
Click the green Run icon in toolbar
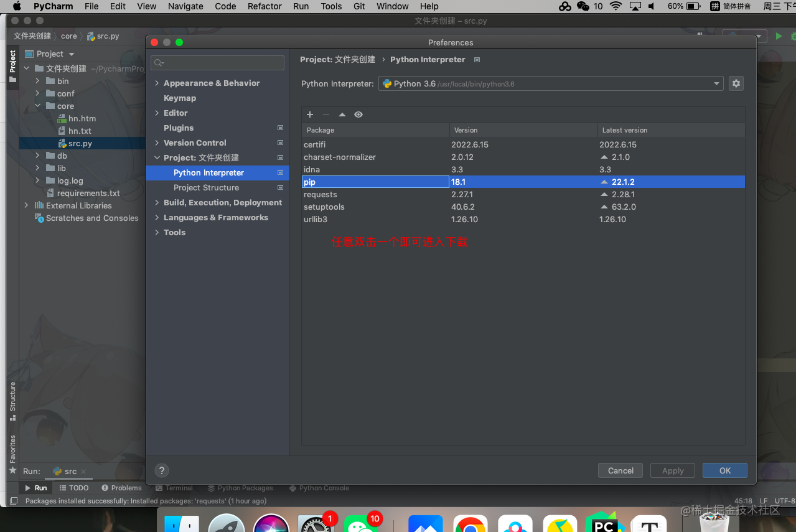pyautogui.click(x=779, y=37)
